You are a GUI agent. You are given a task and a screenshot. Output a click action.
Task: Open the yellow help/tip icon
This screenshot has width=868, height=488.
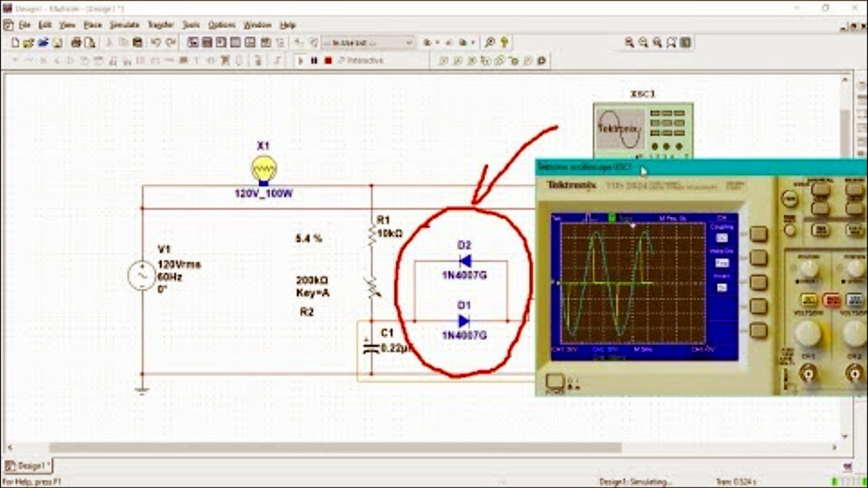[x=505, y=43]
